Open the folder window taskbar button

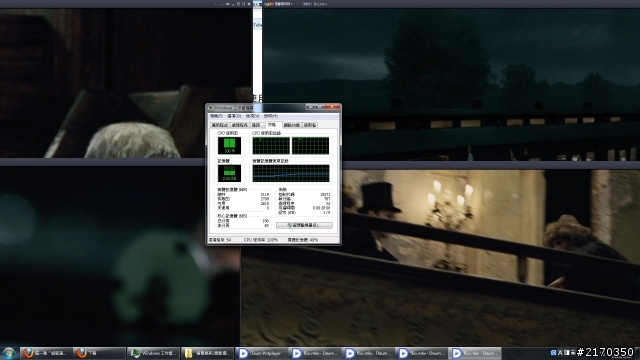(206, 353)
